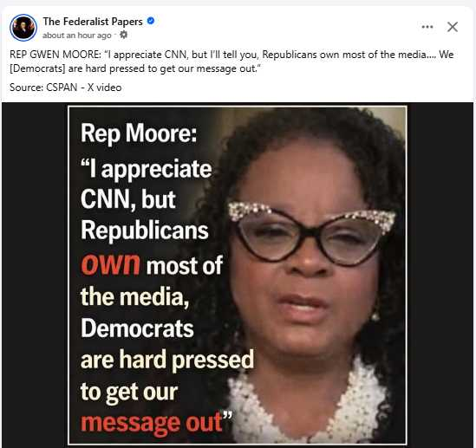Click the 'Source: CSPAN - X video' line

66,88
